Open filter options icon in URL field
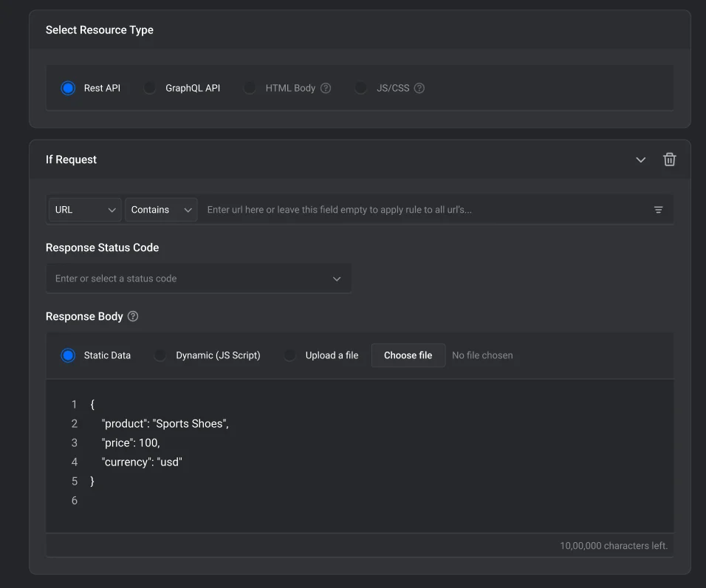 pyautogui.click(x=658, y=209)
